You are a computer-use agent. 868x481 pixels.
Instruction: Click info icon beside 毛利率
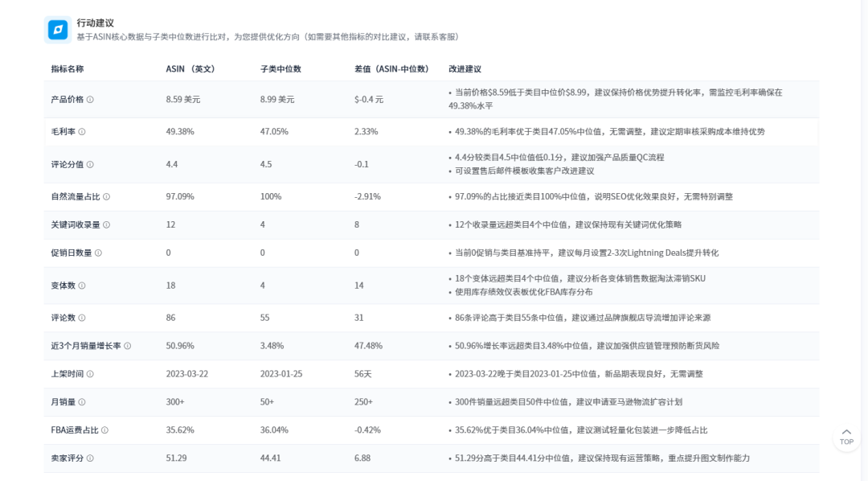point(82,132)
